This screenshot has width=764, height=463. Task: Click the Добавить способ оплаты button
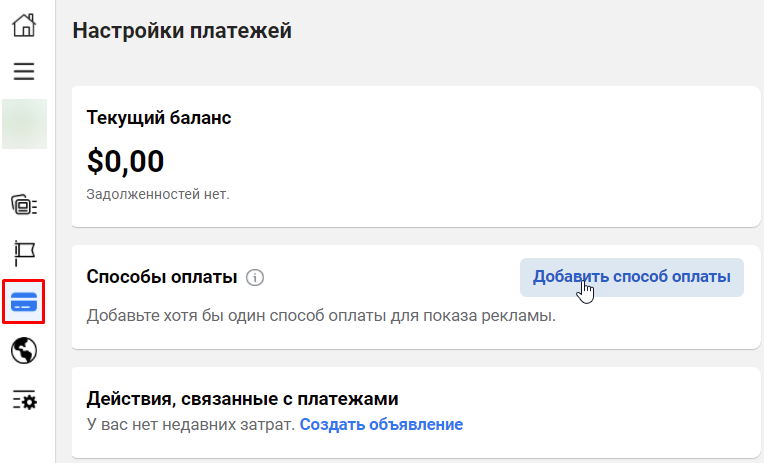click(631, 277)
